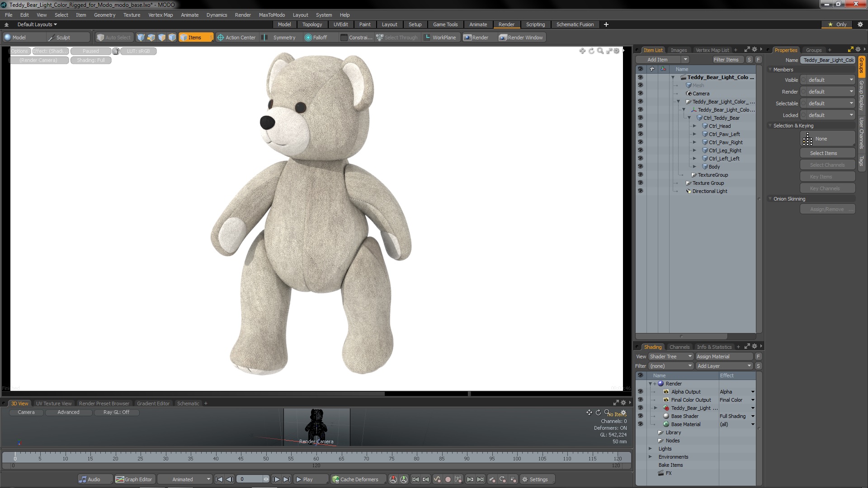Open the Add Layer dropdown
The image size is (868, 488).
tap(724, 366)
